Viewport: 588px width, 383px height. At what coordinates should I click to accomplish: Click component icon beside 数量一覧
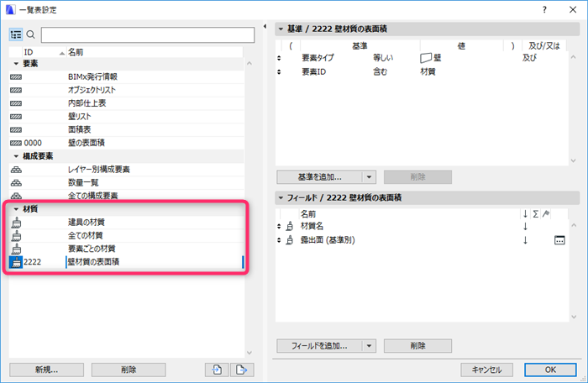pyautogui.click(x=16, y=183)
